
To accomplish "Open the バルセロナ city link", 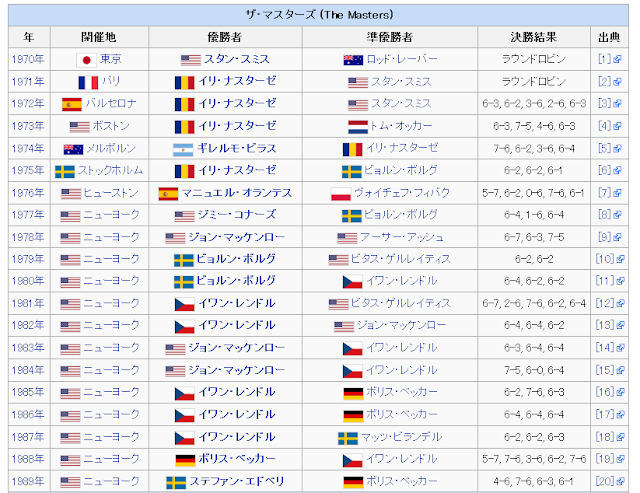I will tap(111, 104).
